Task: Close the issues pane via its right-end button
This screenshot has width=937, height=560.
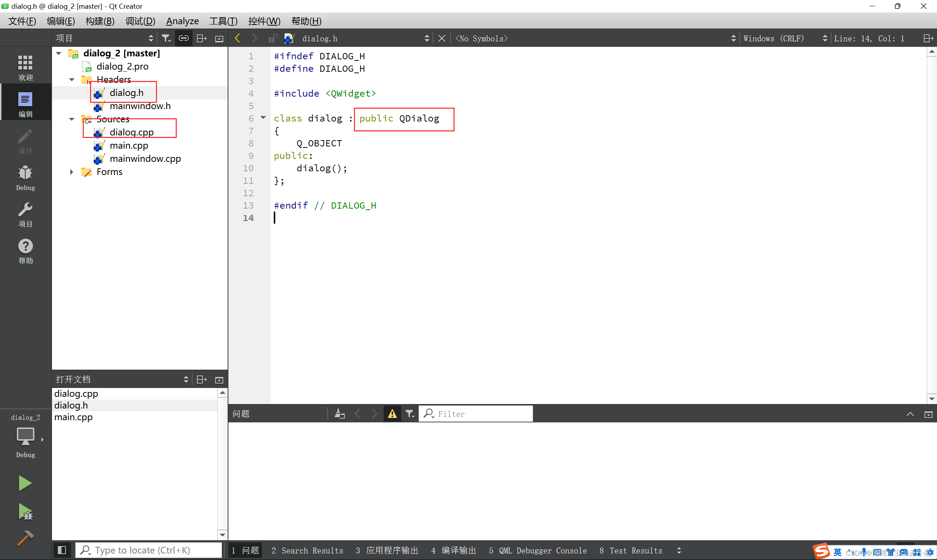Action: (928, 414)
